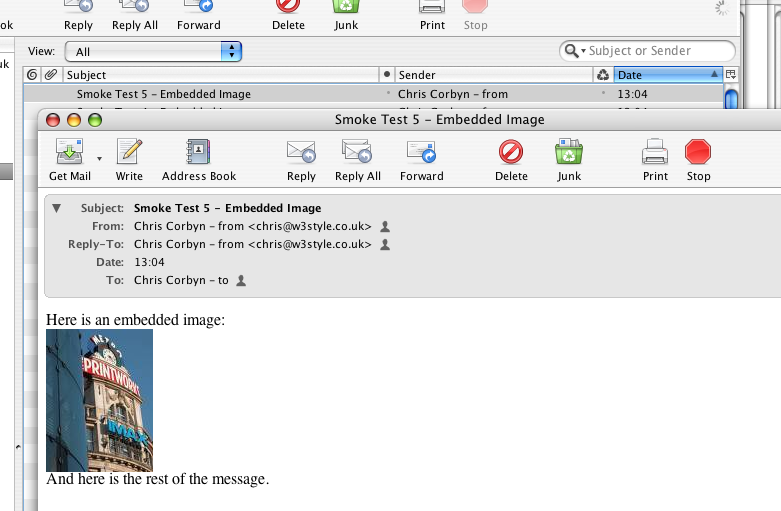
Task: Click the Write new message icon
Action: [x=129, y=159]
